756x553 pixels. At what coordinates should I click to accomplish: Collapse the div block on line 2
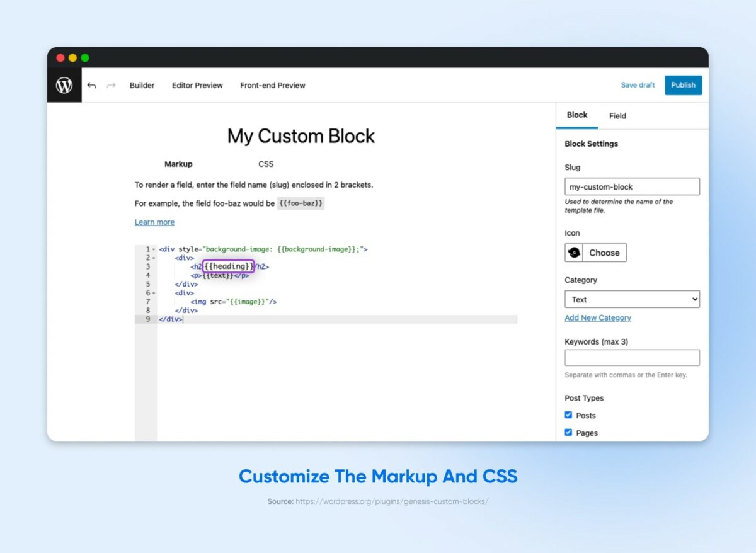153,257
